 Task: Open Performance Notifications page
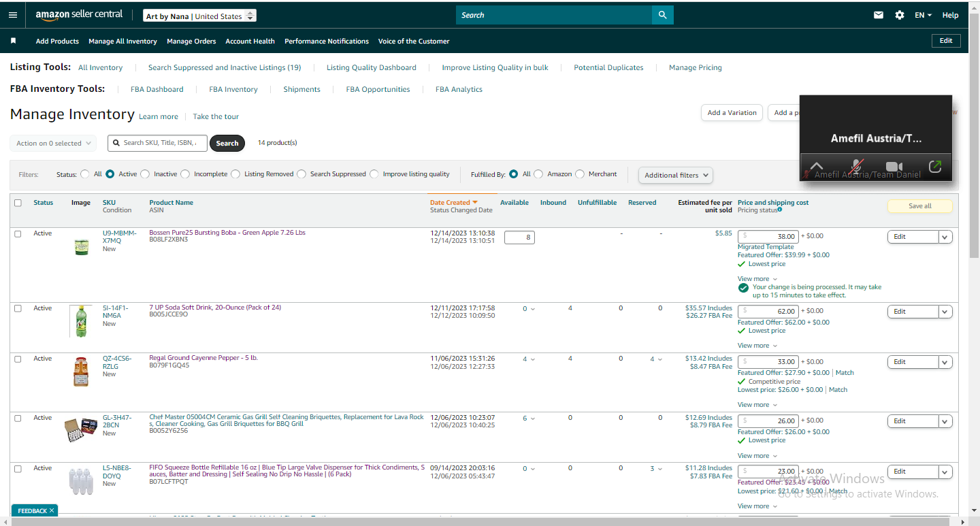tap(327, 41)
